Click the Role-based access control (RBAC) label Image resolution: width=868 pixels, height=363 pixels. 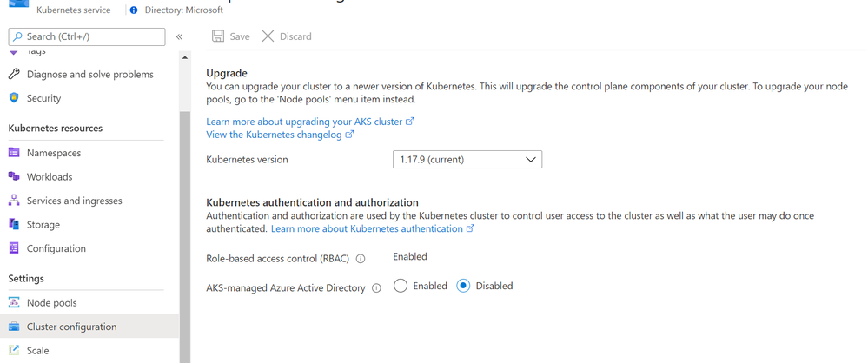[x=280, y=259]
